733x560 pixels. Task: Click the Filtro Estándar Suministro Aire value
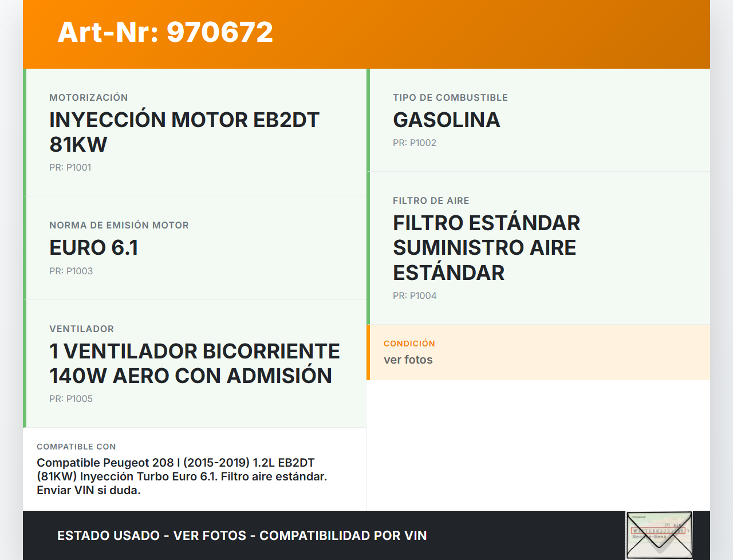(486, 247)
